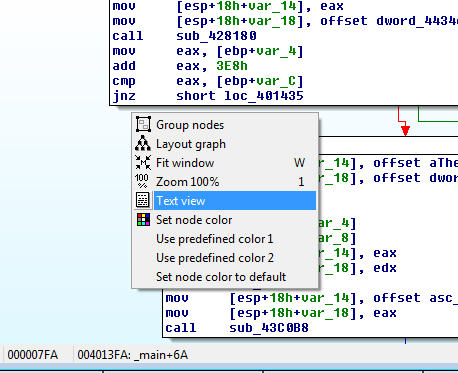Click the Fit window arrows icon

coord(143,163)
